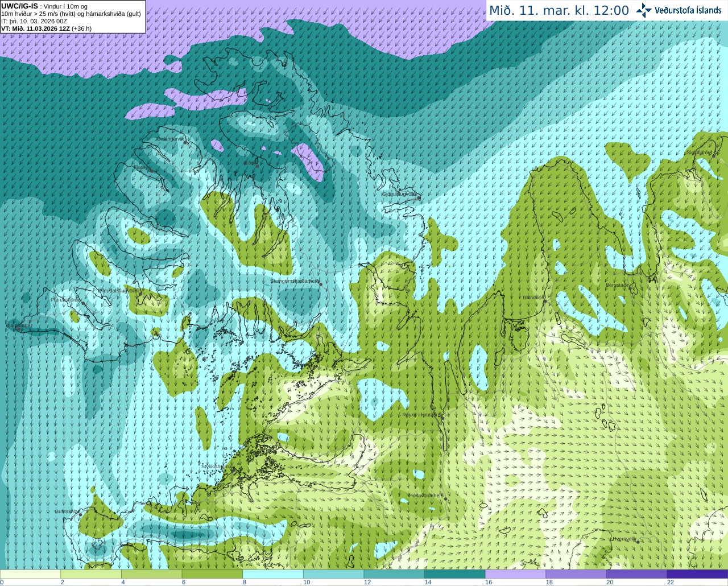This screenshot has height=586, width=728.
Task: Click the 2-4 m/s legend swatch
Action: tap(91, 574)
